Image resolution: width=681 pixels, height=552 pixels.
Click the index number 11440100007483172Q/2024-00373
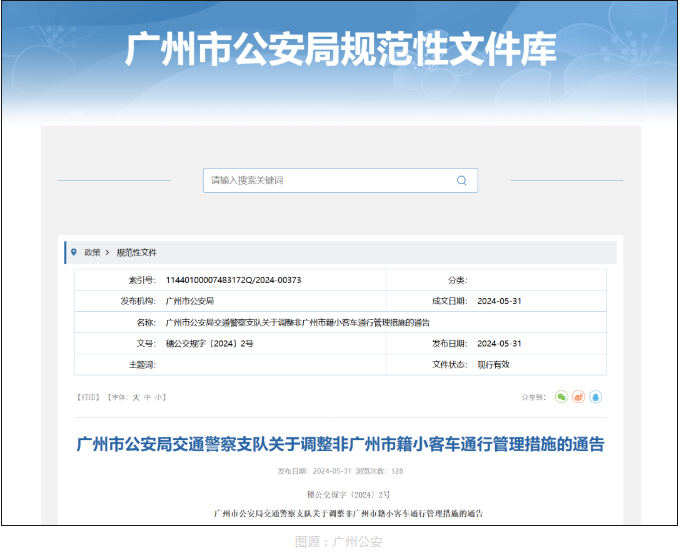[233, 280]
